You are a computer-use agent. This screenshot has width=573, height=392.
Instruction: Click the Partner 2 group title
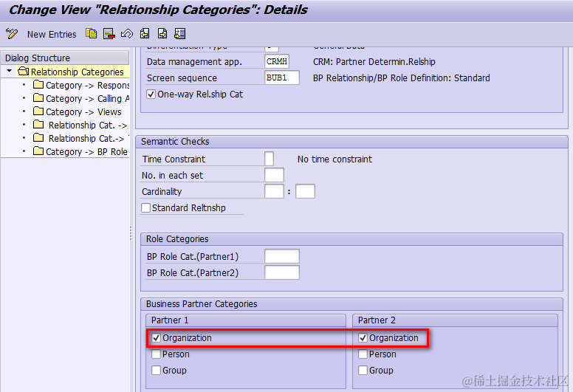click(x=377, y=320)
